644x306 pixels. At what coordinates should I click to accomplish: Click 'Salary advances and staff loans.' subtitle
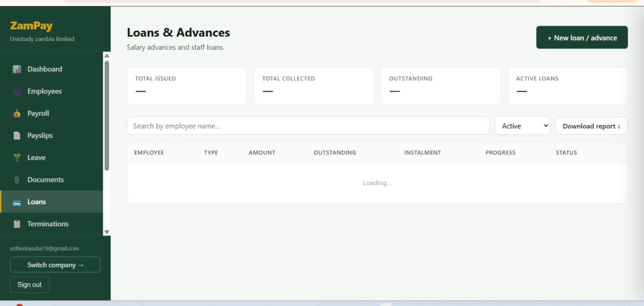tap(175, 47)
